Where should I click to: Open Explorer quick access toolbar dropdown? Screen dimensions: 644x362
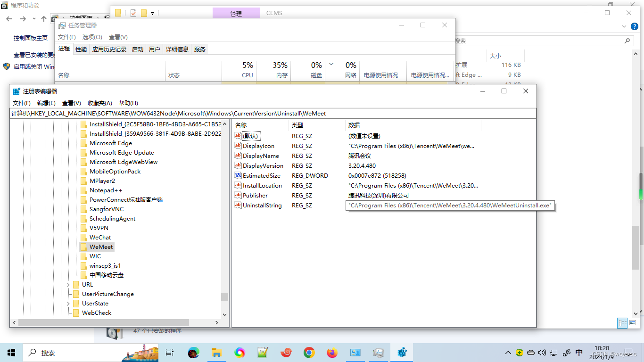click(153, 14)
